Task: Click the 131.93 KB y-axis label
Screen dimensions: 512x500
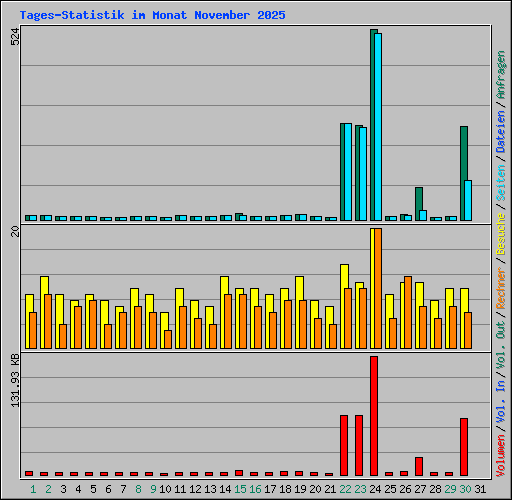Action: pyautogui.click(x=15, y=380)
